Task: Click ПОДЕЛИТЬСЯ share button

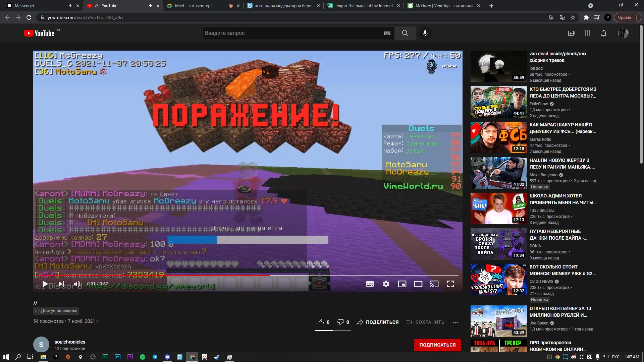Action: coord(378,322)
